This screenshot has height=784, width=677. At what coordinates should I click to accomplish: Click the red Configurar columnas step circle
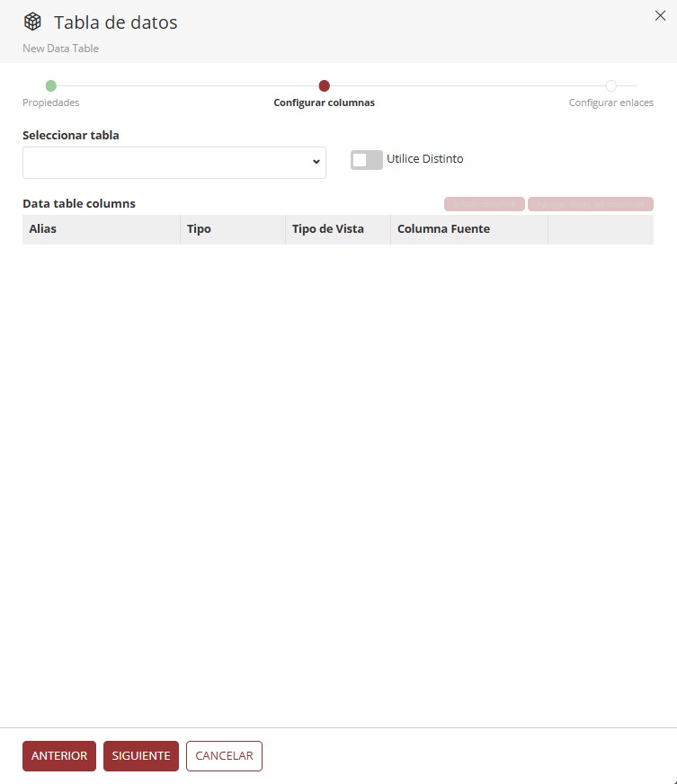[x=325, y=86]
